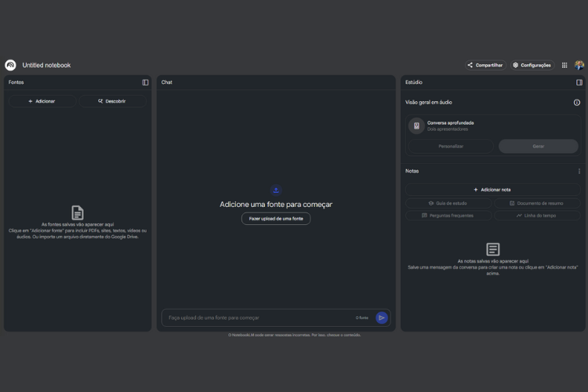Open the Notas more options menu
The image size is (588, 392).
click(x=579, y=171)
